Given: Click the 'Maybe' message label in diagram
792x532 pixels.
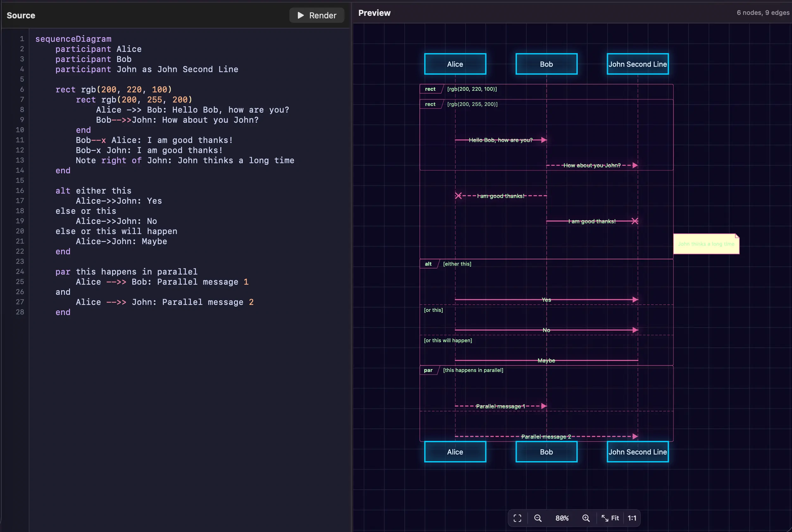Looking at the screenshot, I should click(x=546, y=361).
